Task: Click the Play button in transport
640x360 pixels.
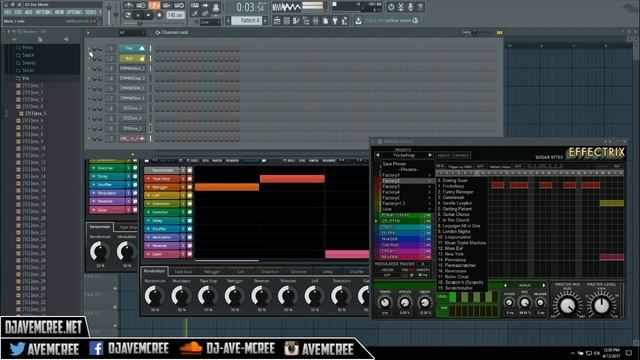Action: 138,15
